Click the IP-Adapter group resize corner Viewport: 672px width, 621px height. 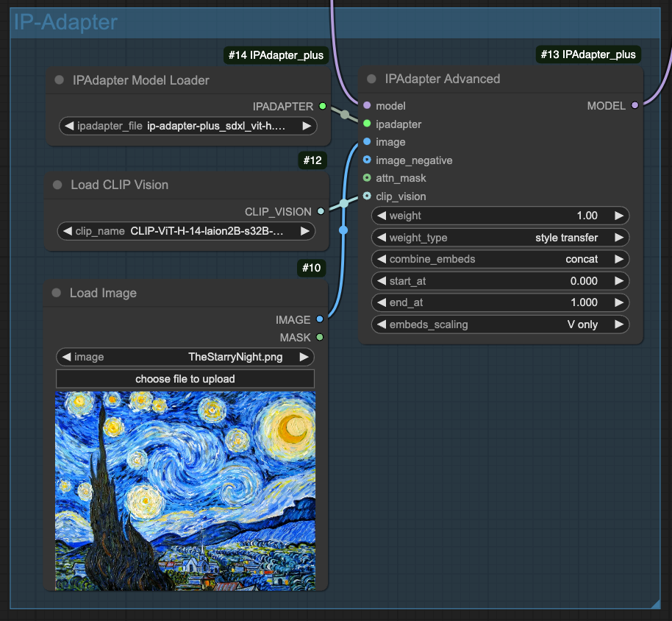[655, 604]
